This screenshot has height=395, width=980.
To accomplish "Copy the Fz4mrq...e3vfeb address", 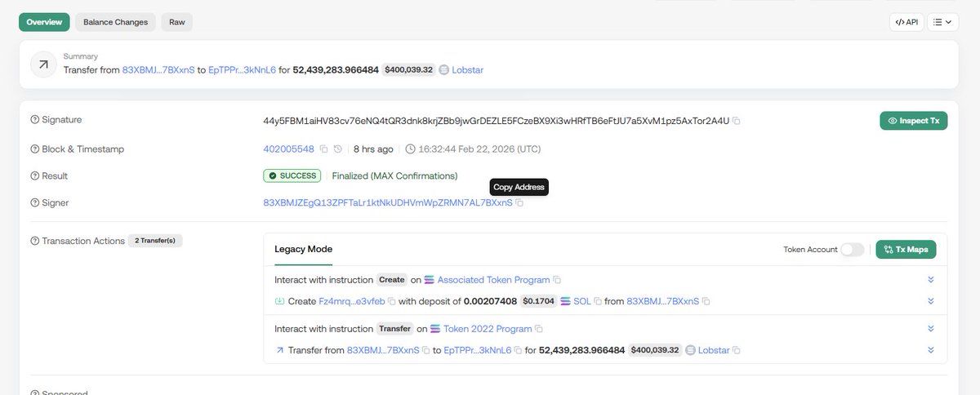I will (x=391, y=301).
